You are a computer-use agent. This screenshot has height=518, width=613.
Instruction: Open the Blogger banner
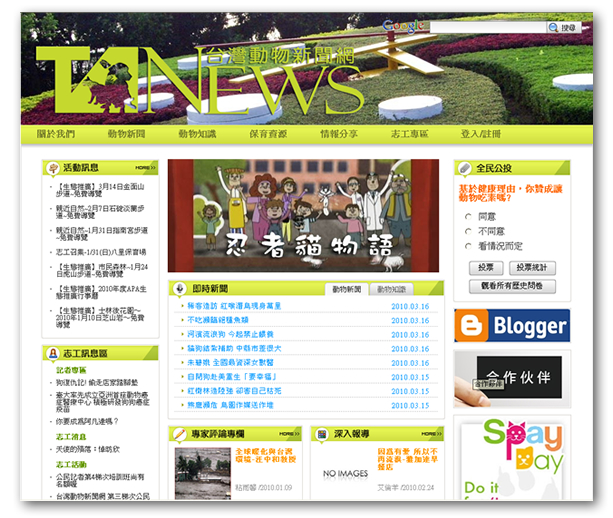tap(512, 325)
